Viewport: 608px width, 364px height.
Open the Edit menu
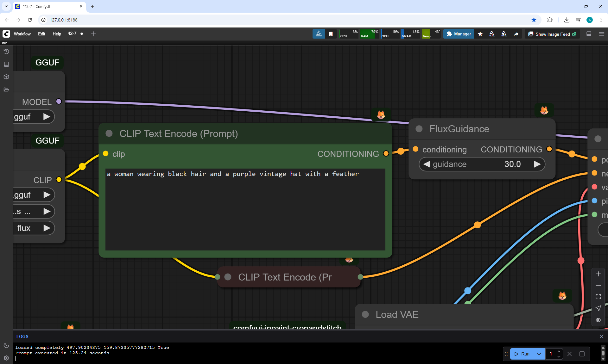point(41,34)
